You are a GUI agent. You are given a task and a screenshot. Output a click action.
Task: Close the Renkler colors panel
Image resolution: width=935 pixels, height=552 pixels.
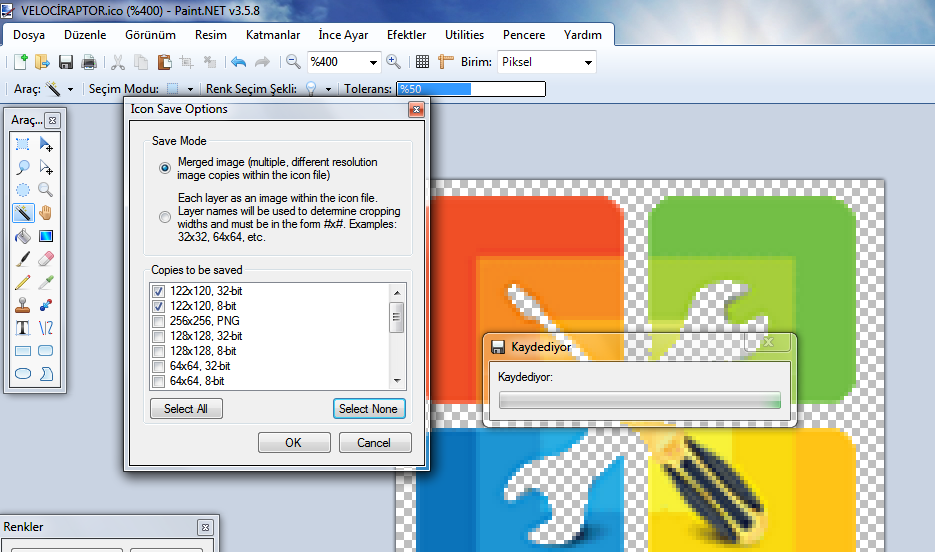click(205, 528)
